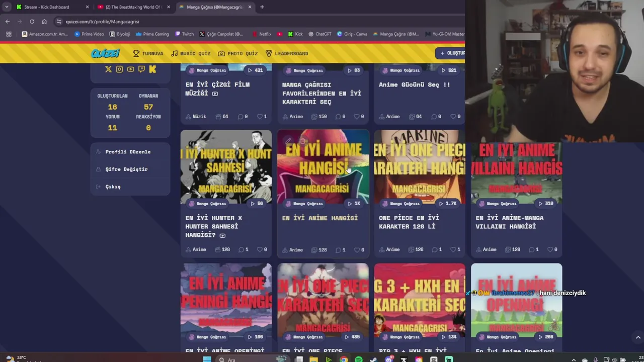
Task: Click Profili Düzenle in sidebar
Action: coord(128,152)
